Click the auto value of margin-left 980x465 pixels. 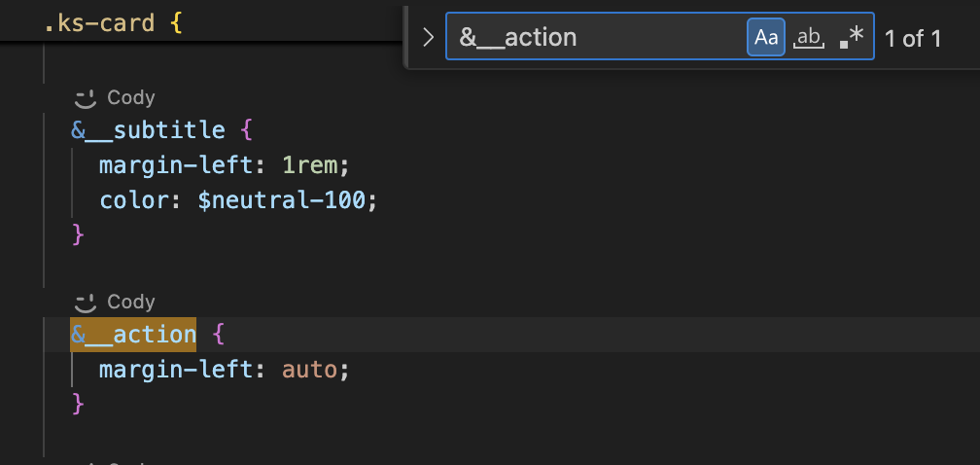click(309, 370)
